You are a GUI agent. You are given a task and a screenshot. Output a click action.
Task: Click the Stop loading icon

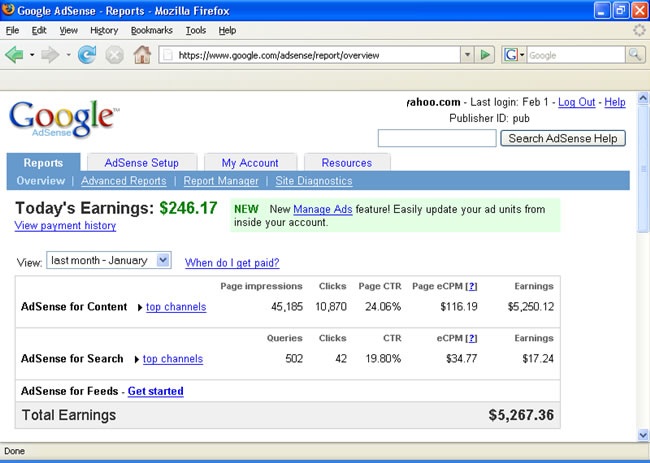tap(114, 55)
